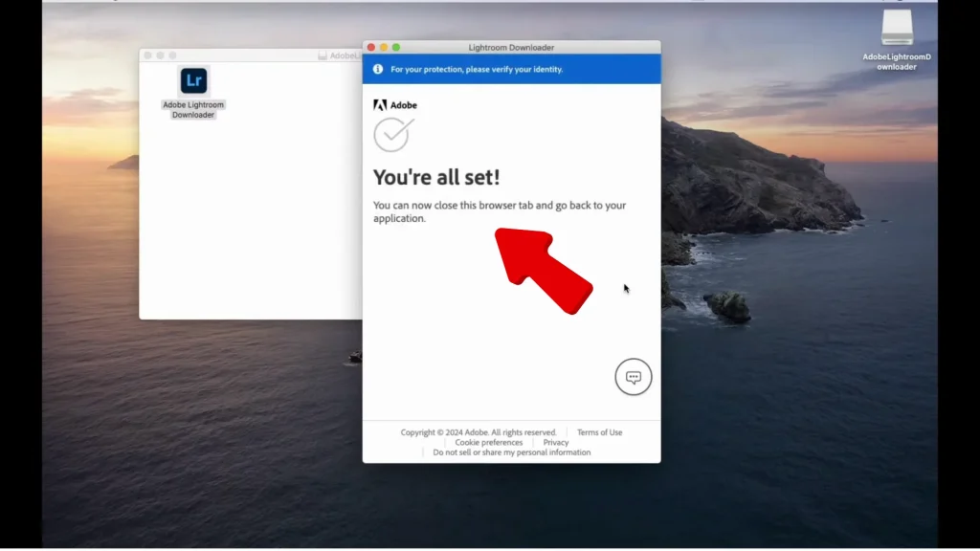Click the info icon in blue banner
Viewport: 980px width, 551px height.
click(x=378, y=69)
